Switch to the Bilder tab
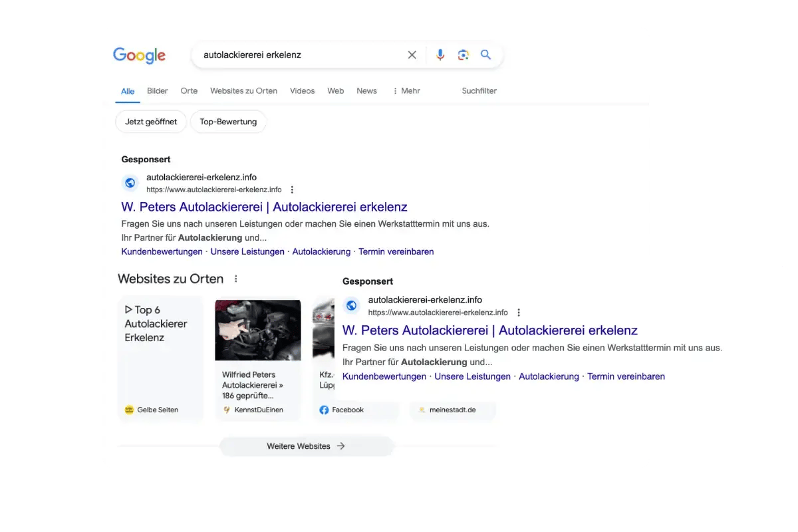This screenshot has width=798, height=532. coord(158,91)
